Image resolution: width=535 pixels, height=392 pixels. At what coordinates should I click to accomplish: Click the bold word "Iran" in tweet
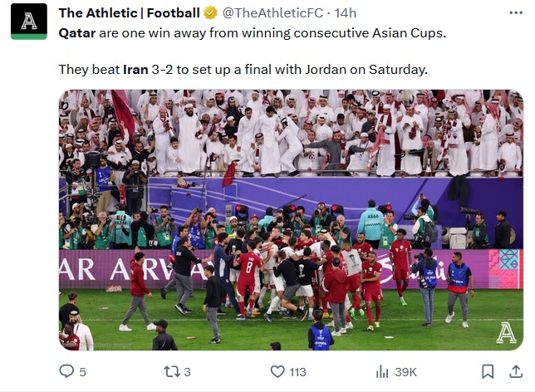pyautogui.click(x=135, y=70)
